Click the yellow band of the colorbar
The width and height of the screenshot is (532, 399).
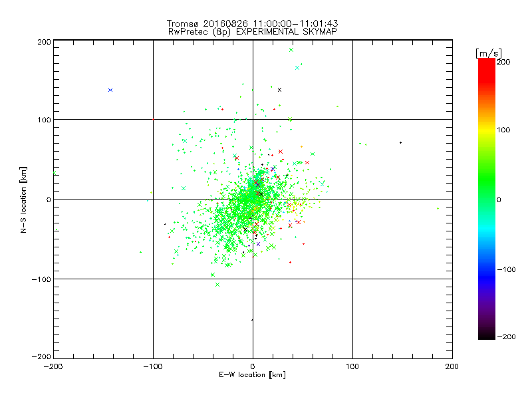(x=487, y=130)
